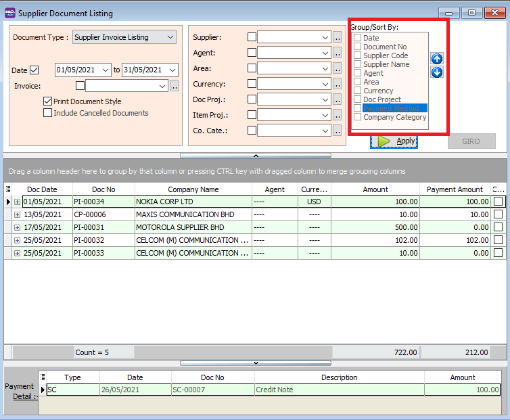Toggle Print Document Style checkbox

tap(47, 101)
